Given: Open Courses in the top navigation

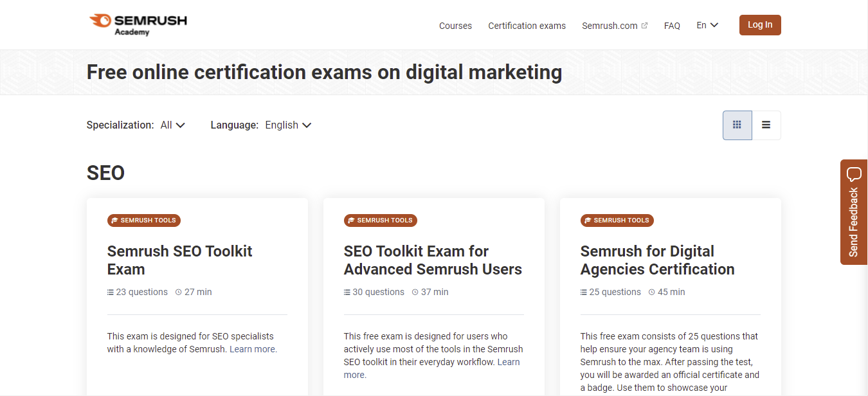Looking at the screenshot, I should coord(455,26).
